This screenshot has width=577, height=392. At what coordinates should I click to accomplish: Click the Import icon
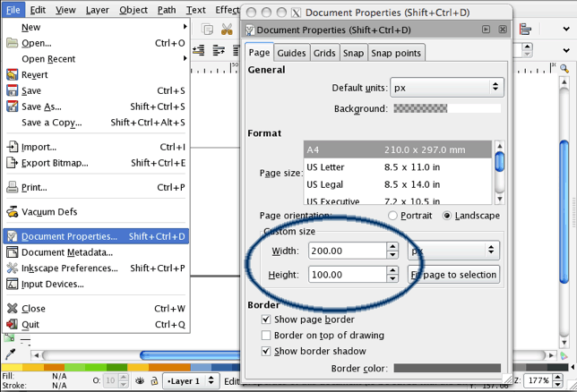tap(13, 147)
